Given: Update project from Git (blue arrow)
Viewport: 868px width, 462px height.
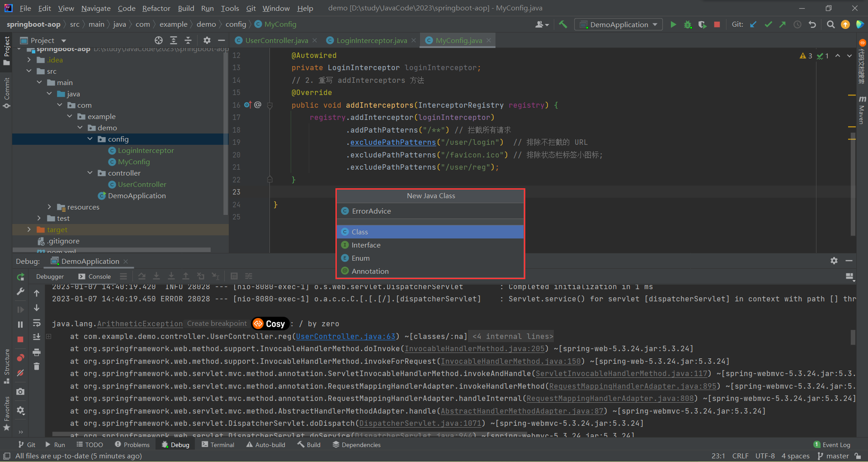Looking at the screenshot, I should pyautogui.click(x=753, y=24).
